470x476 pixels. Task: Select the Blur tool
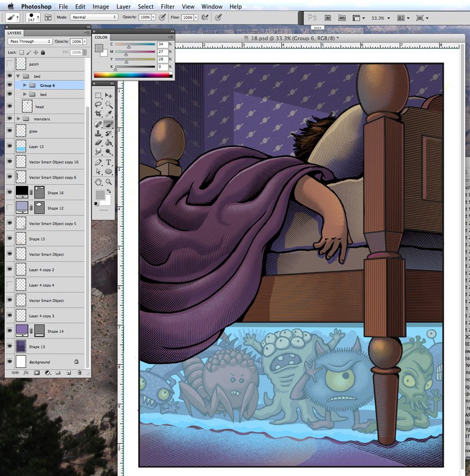click(98, 151)
